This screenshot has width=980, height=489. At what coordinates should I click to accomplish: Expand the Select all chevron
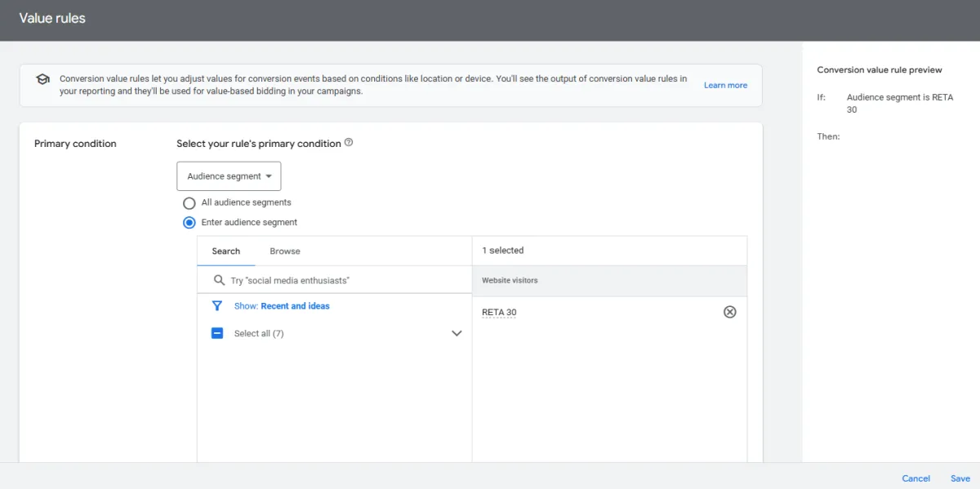coord(457,333)
